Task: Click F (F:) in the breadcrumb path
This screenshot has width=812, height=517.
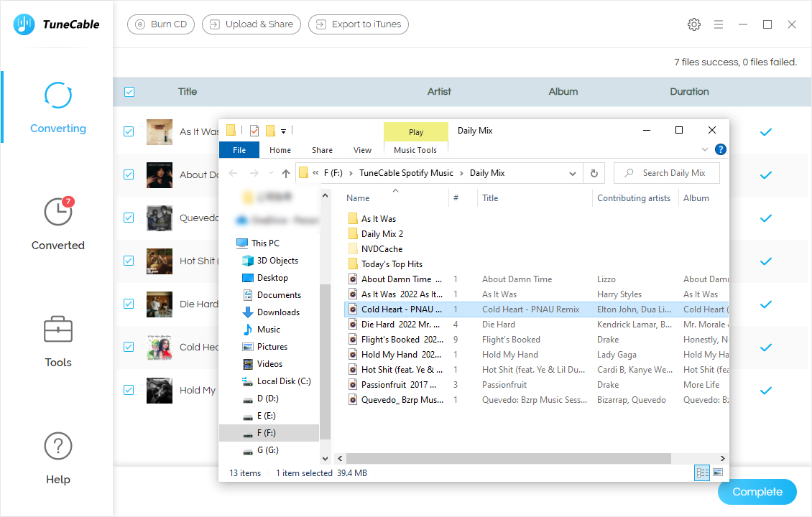Action: (x=333, y=173)
